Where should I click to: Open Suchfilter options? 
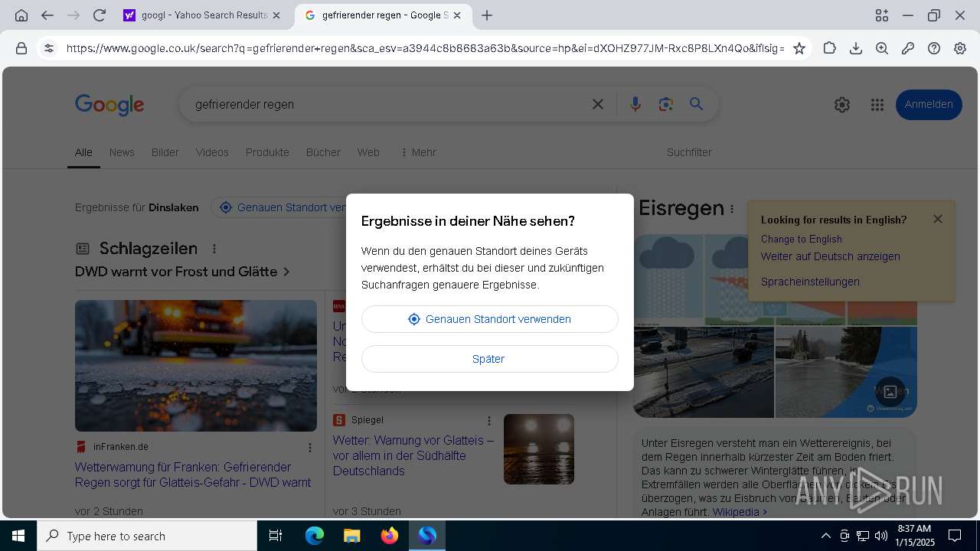point(689,152)
